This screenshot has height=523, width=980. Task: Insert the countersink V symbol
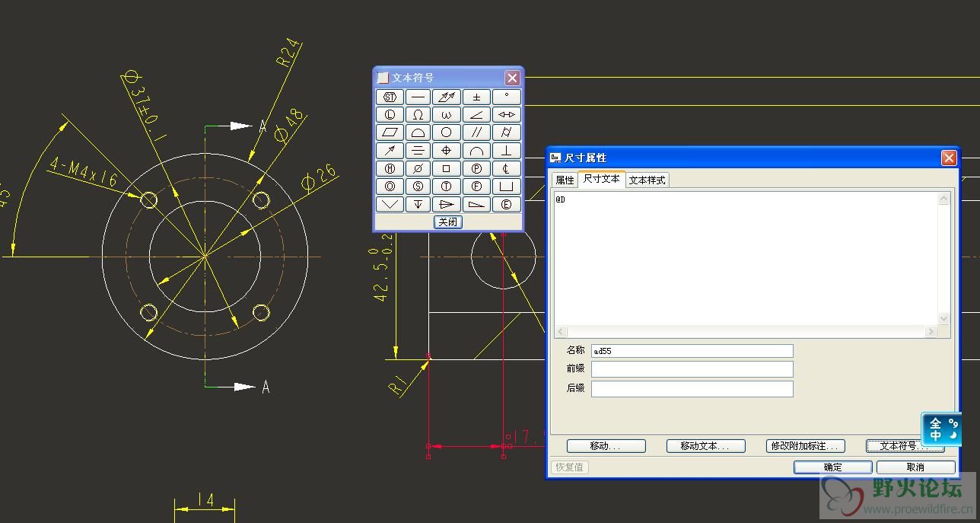[390, 204]
